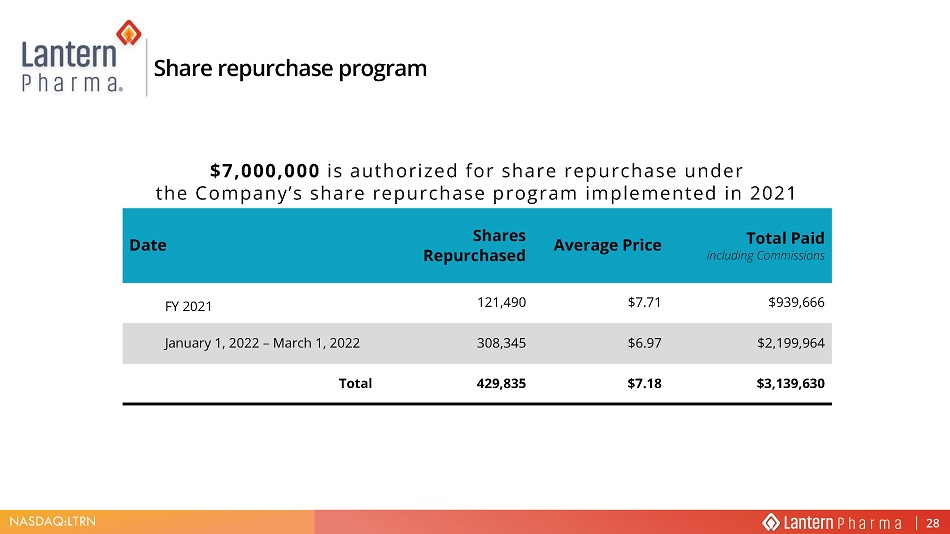Click the January 1, 2022 – March 1, 2022 row
950x534 pixels.
pyautogui.click(x=477, y=343)
